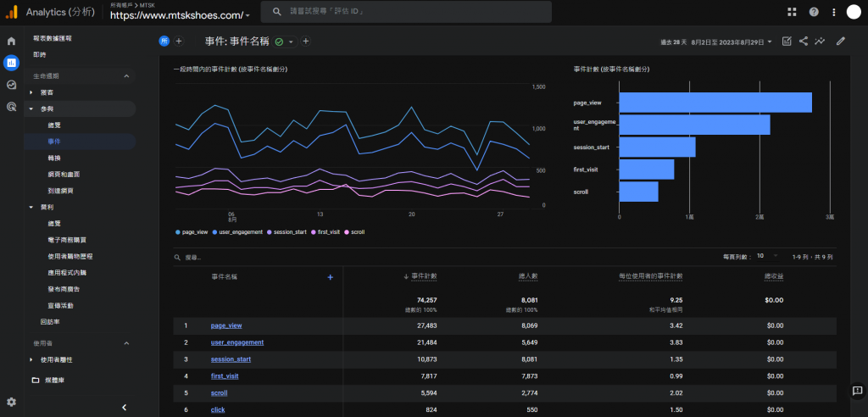The width and height of the screenshot is (868, 417).
Task: Open 報表數據匯報 in the sidebar
Action: tap(52, 38)
